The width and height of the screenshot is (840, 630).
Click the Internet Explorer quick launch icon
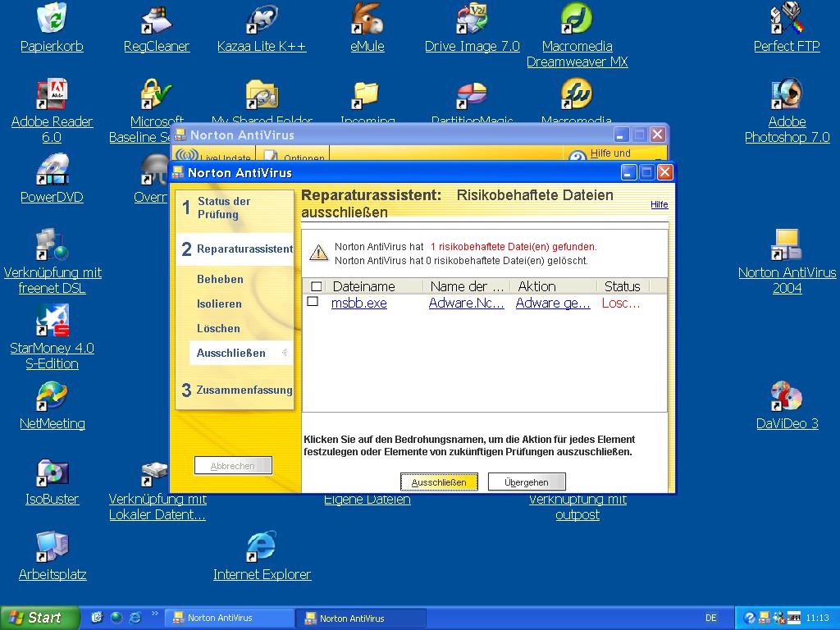click(x=135, y=618)
